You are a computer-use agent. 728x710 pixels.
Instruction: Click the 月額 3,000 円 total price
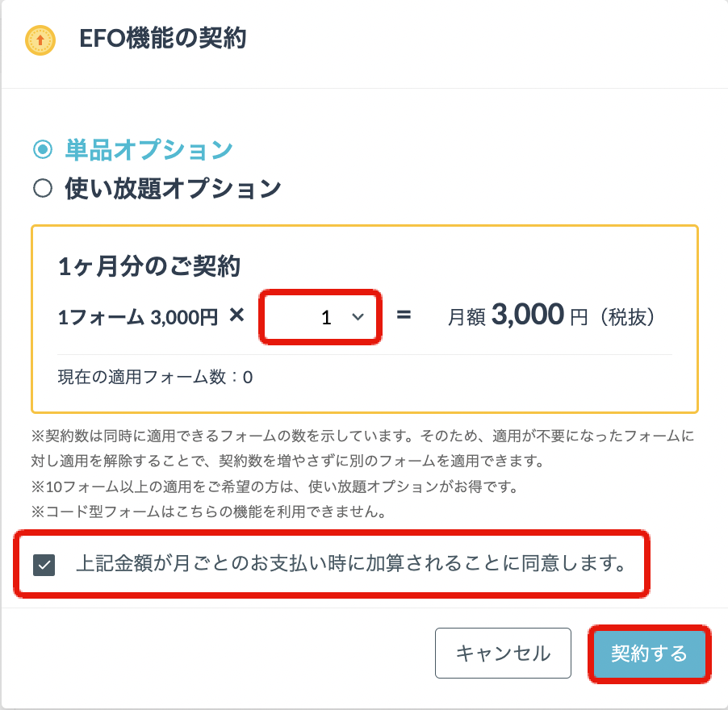point(550,317)
